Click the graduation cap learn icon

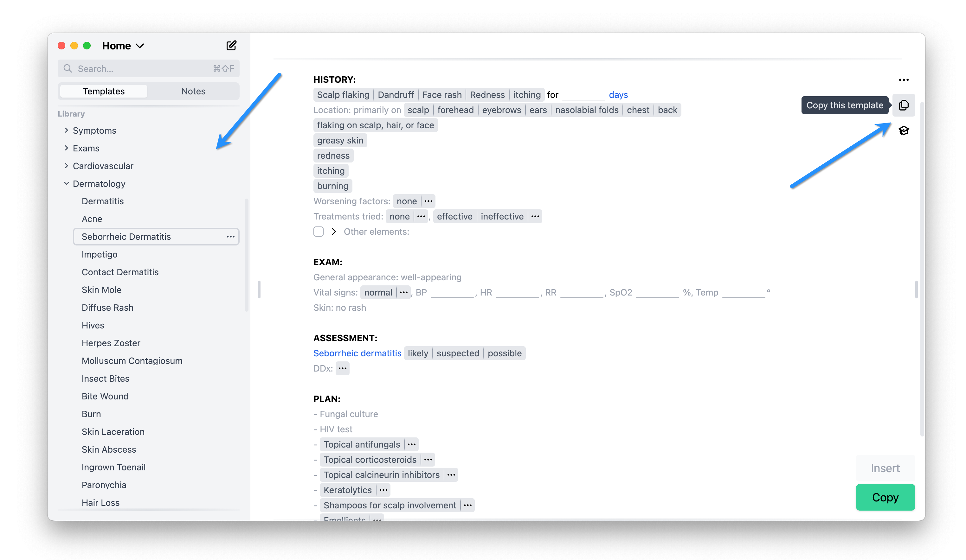[x=903, y=130]
